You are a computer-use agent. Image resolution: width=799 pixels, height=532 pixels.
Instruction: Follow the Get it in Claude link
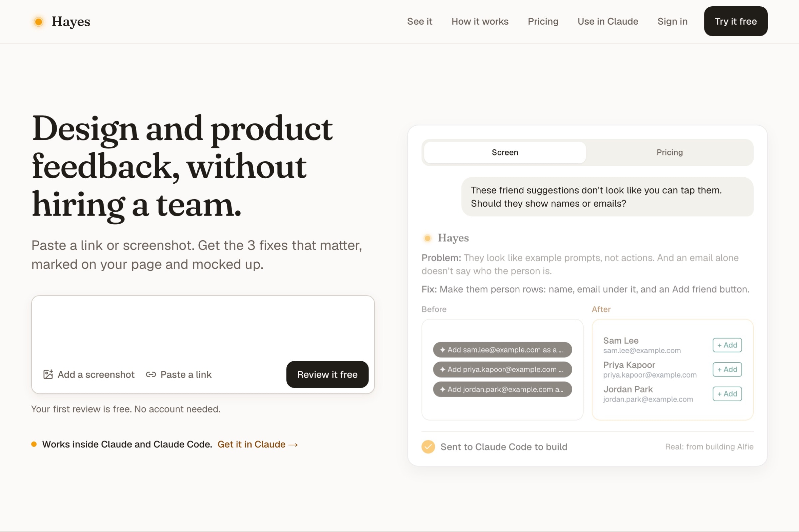pos(258,444)
